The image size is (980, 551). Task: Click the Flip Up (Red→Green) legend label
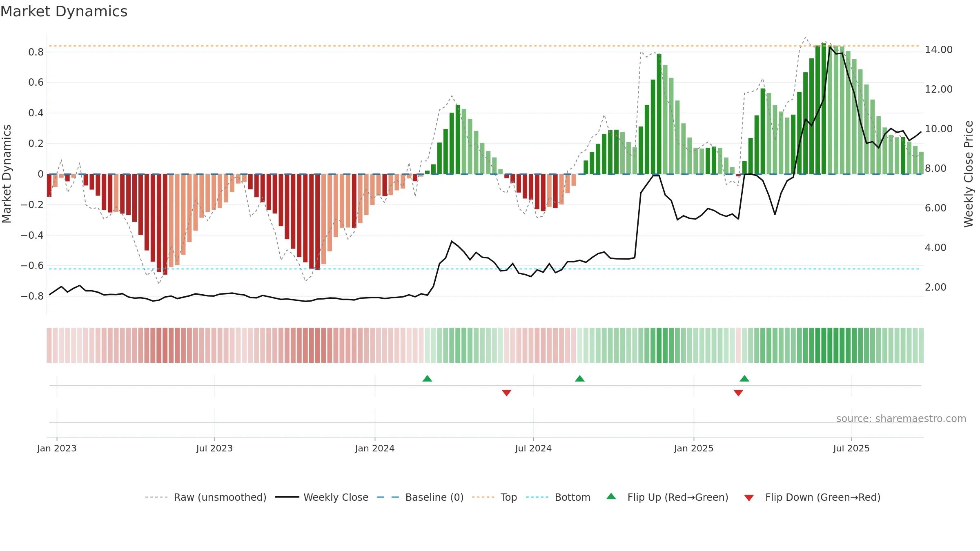(678, 497)
